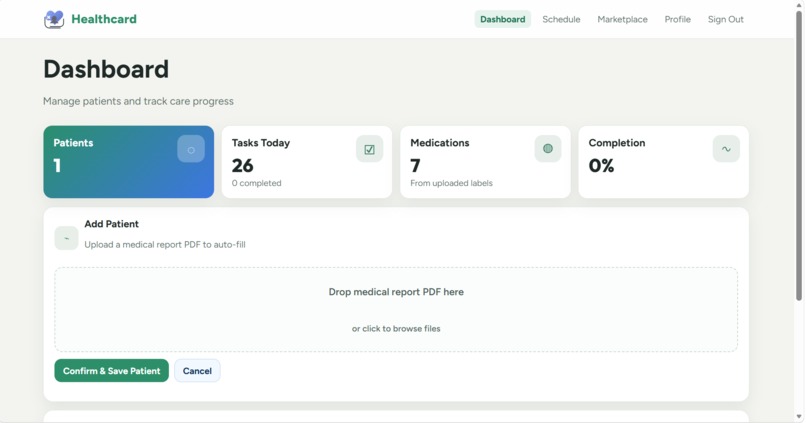Click the '0%' completion value
Screen dimensions: 806x423
coord(601,165)
